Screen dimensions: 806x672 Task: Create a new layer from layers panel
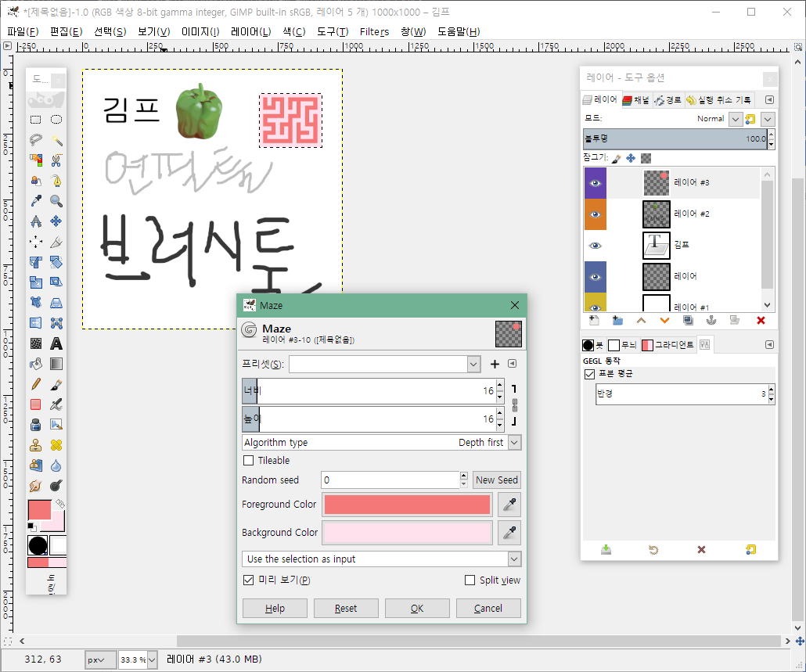[594, 321]
